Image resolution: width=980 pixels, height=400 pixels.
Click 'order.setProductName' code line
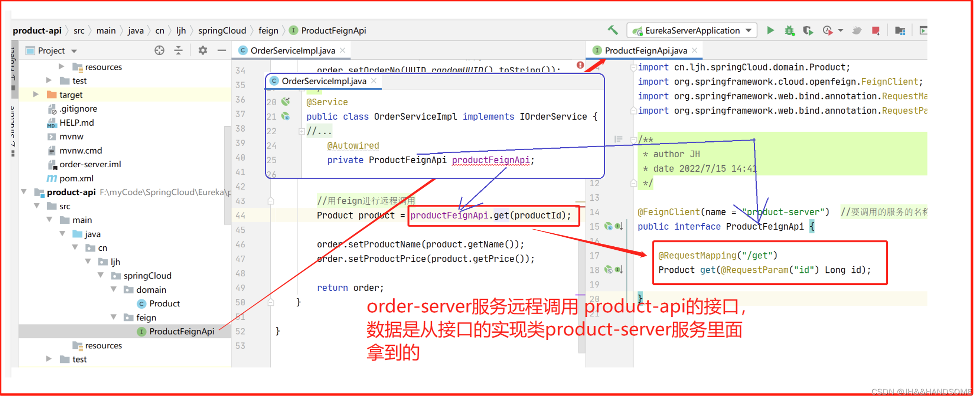tap(420, 244)
